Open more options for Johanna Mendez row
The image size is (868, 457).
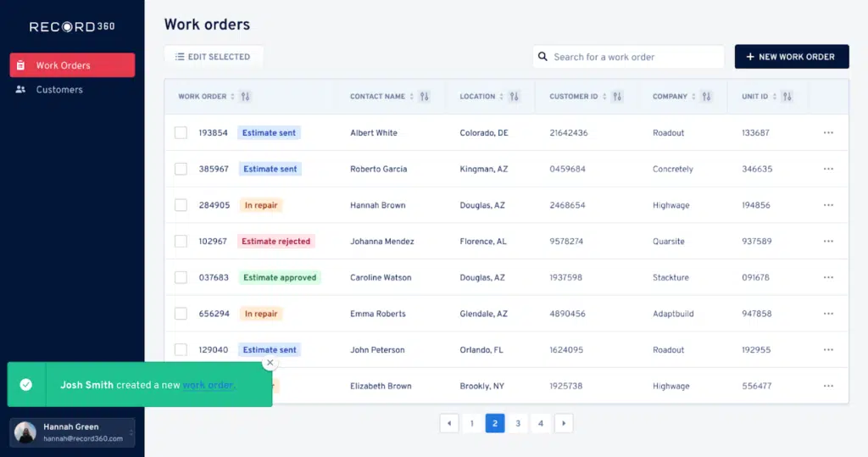(828, 242)
